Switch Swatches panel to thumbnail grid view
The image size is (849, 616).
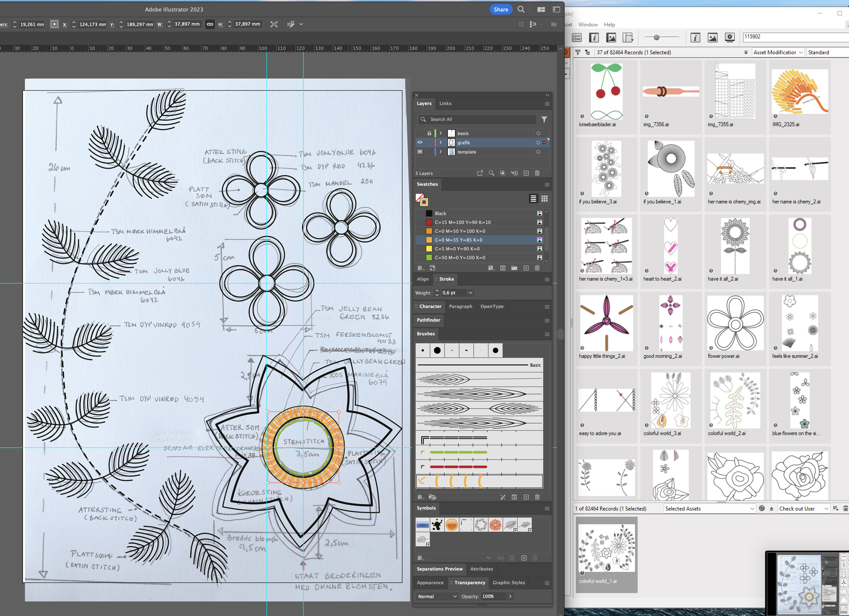pyautogui.click(x=545, y=199)
